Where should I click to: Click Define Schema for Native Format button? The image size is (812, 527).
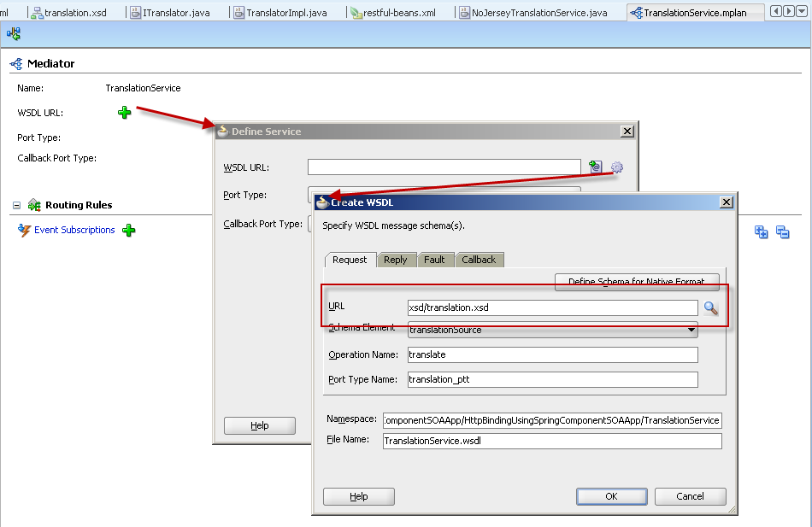point(637,281)
